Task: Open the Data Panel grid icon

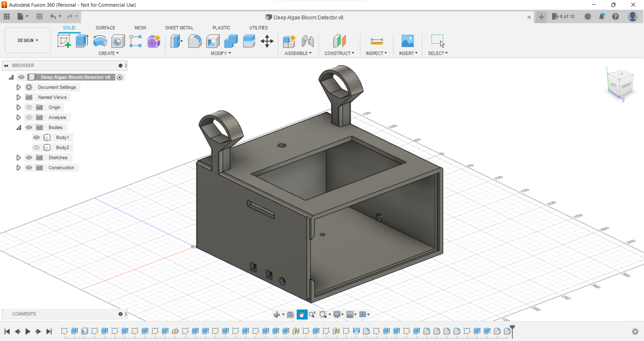Action: [x=7, y=16]
